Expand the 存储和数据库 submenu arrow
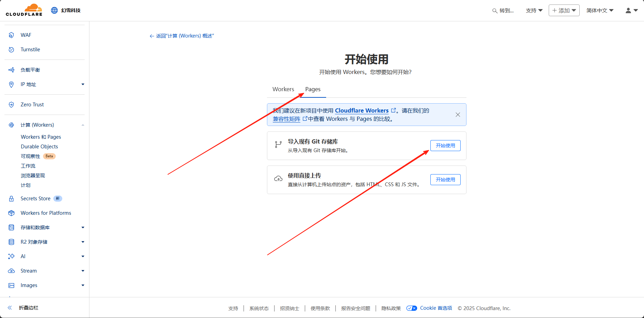This screenshot has width=644, height=318. tap(83, 227)
